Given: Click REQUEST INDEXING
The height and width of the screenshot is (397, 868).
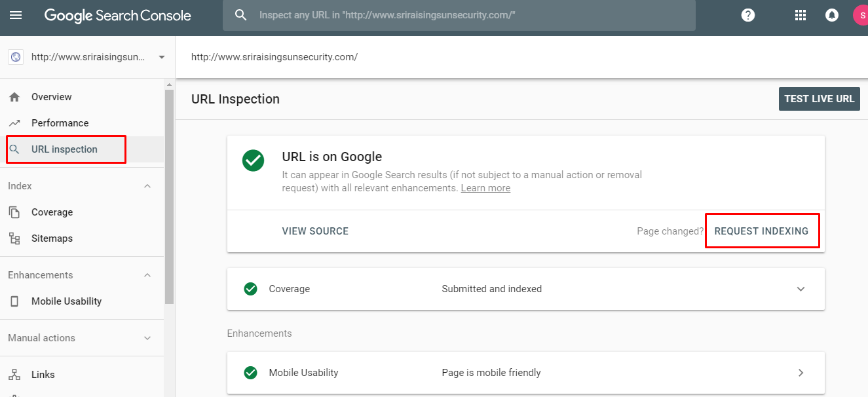Looking at the screenshot, I should tap(762, 231).
